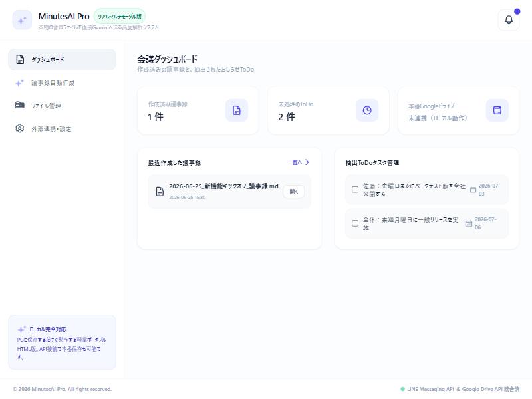
Task: Click the clock icon in the 未処理のToDo card
Action: pos(367,110)
